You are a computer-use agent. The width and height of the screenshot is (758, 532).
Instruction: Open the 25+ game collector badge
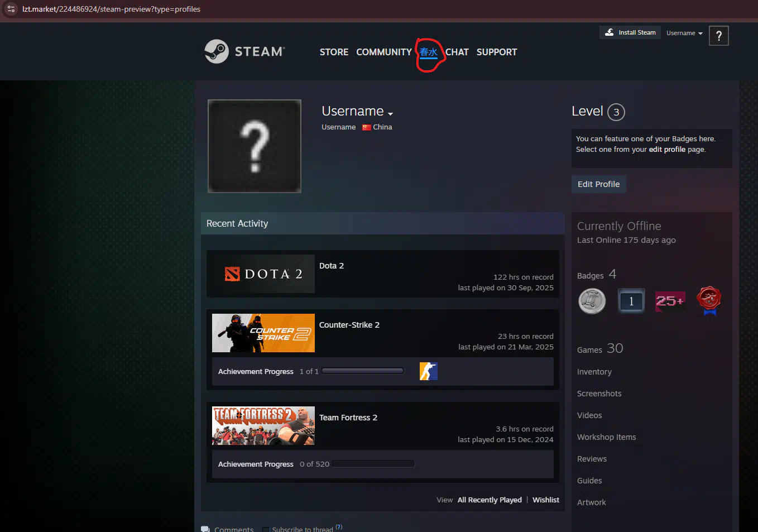coord(670,301)
